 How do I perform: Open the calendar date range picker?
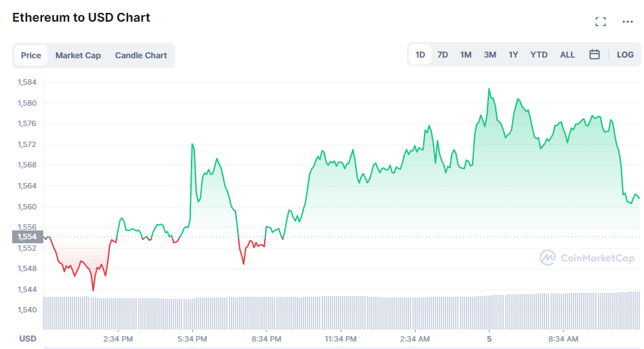[x=595, y=55]
